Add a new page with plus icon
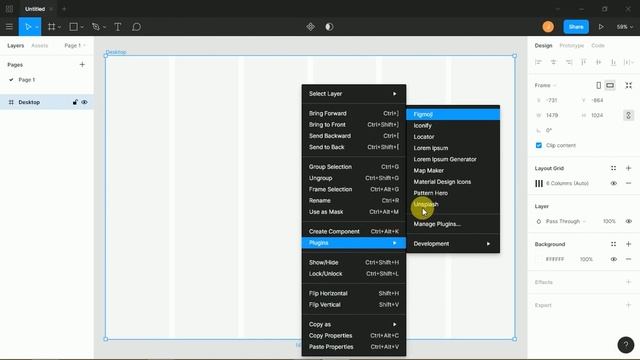 82,64
